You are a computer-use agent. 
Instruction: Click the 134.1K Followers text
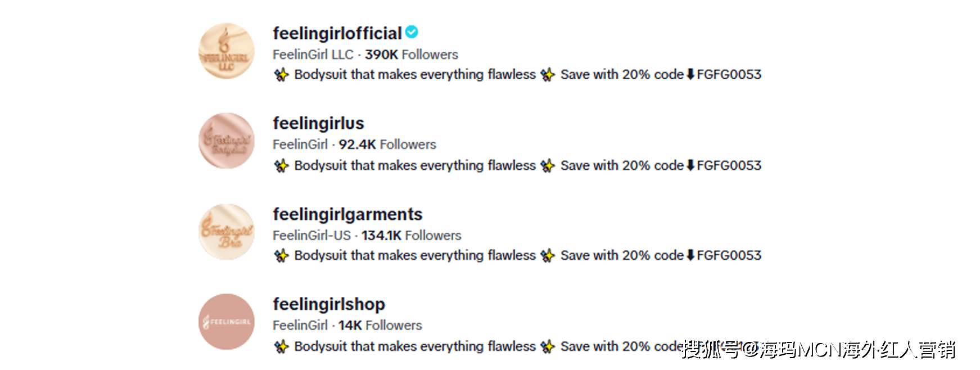(x=411, y=236)
